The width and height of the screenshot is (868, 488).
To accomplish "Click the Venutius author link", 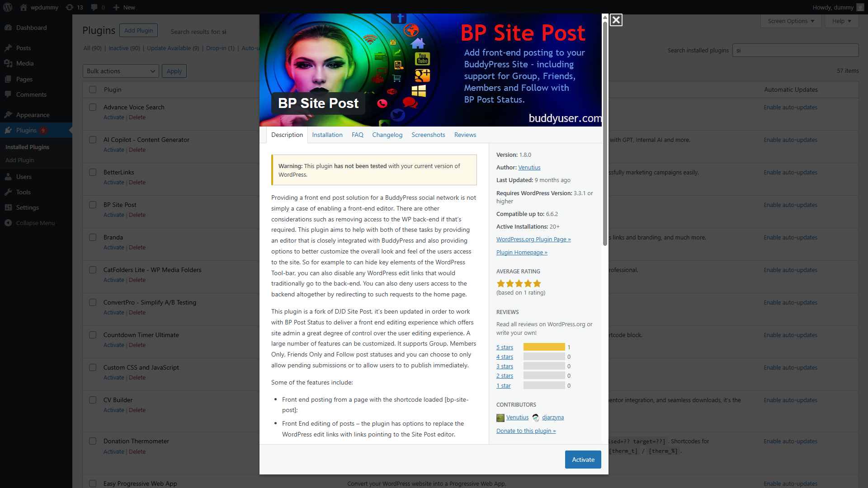I will (529, 168).
